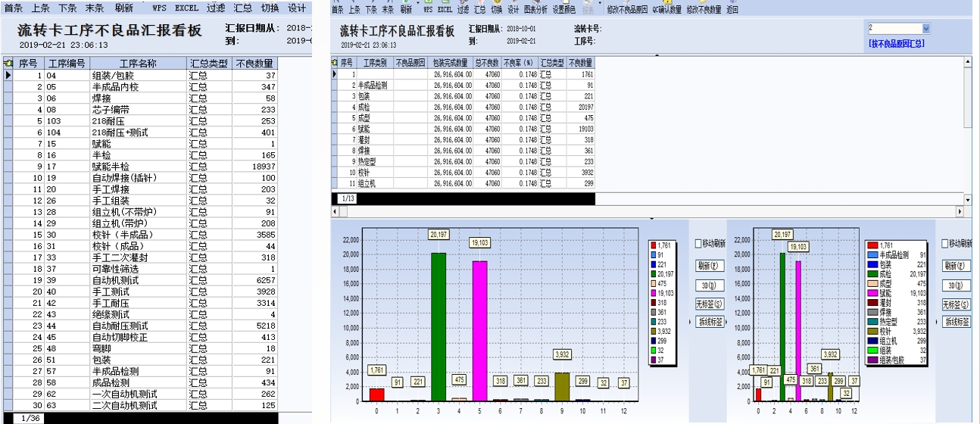This screenshot has height=424, width=980.
Task: Click 拆线标签 button beside the small chart
Action: click(x=957, y=322)
